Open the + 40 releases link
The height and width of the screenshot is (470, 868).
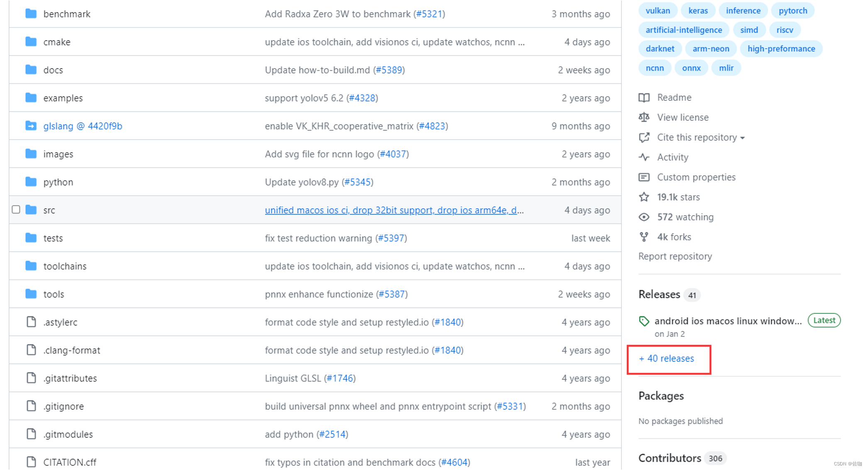coord(666,358)
